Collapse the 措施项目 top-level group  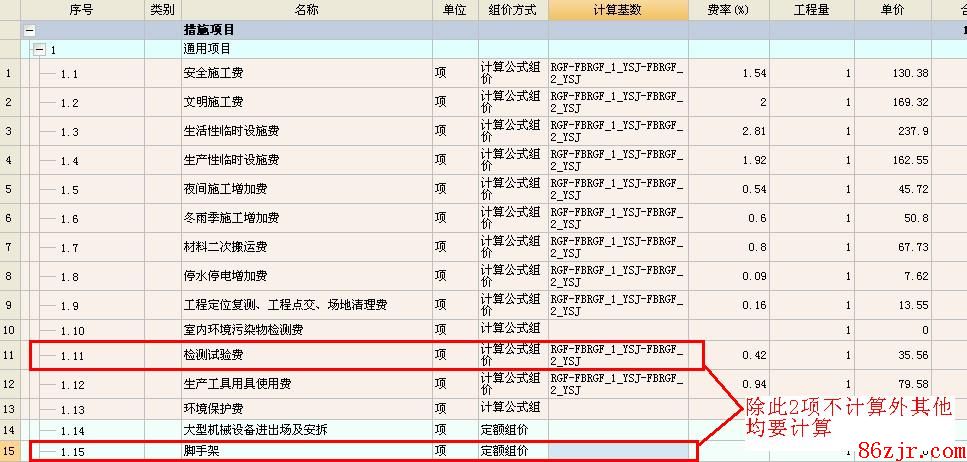pos(29,31)
